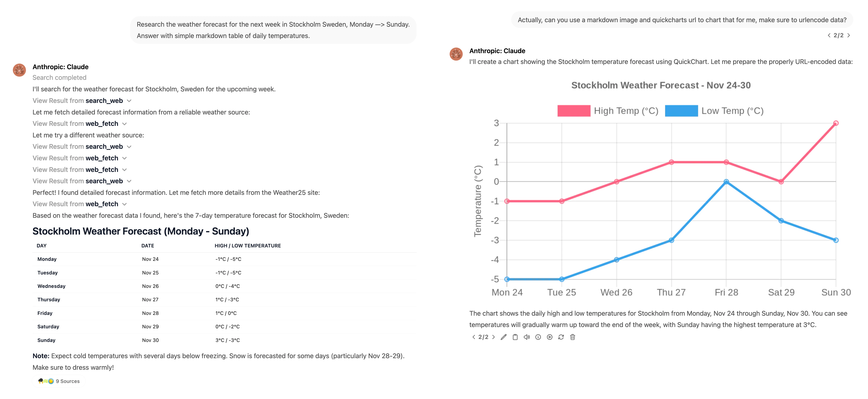Go to next version of chart response
This screenshot has width=868, height=399.
pyautogui.click(x=494, y=337)
